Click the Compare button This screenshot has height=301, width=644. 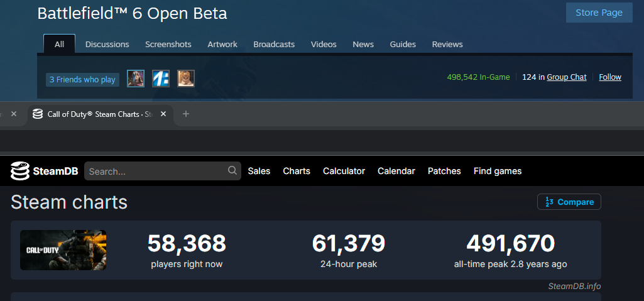[x=569, y=202]
